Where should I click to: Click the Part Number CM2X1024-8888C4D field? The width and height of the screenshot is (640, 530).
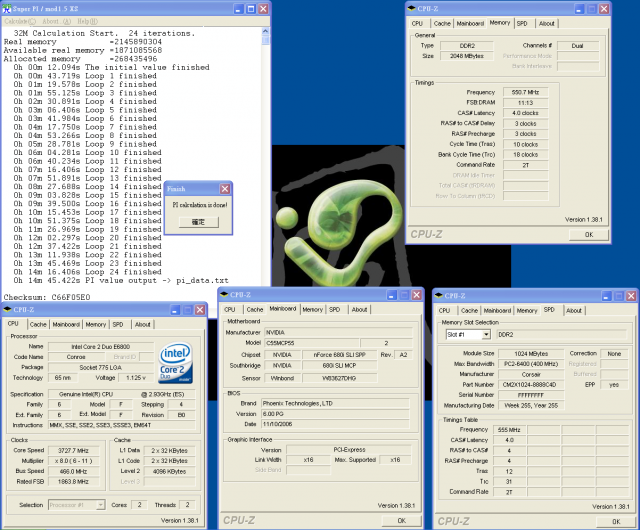(531, 385)
